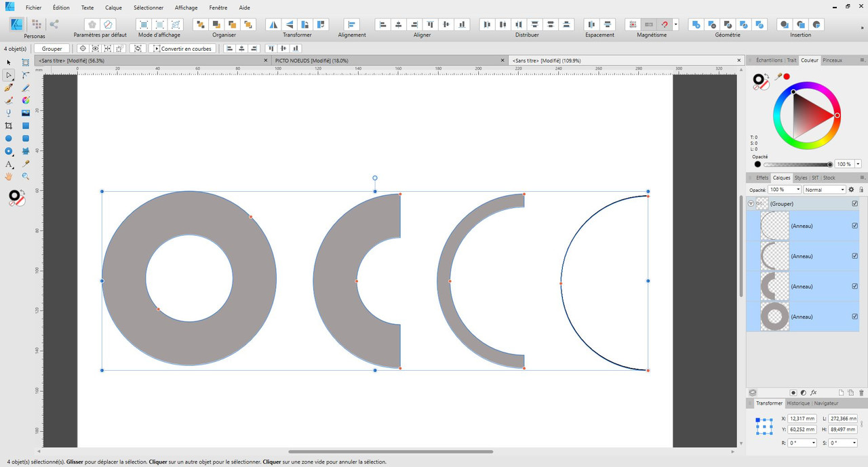Select the Node tool

9,75
